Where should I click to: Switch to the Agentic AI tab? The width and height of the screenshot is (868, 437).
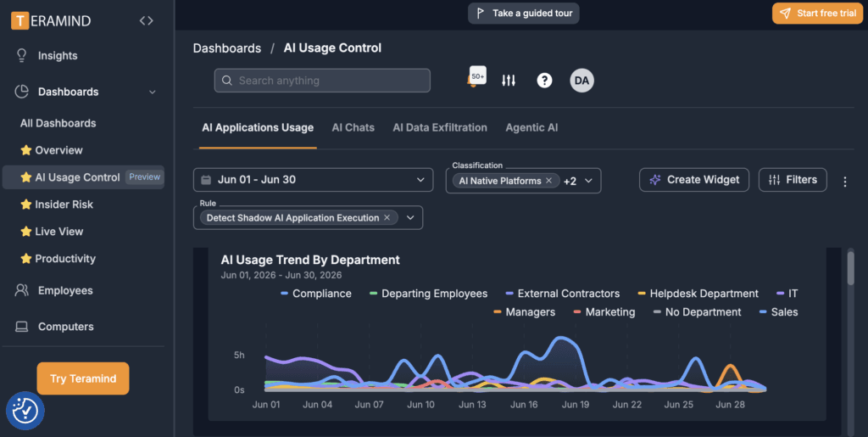click(531, 127)
